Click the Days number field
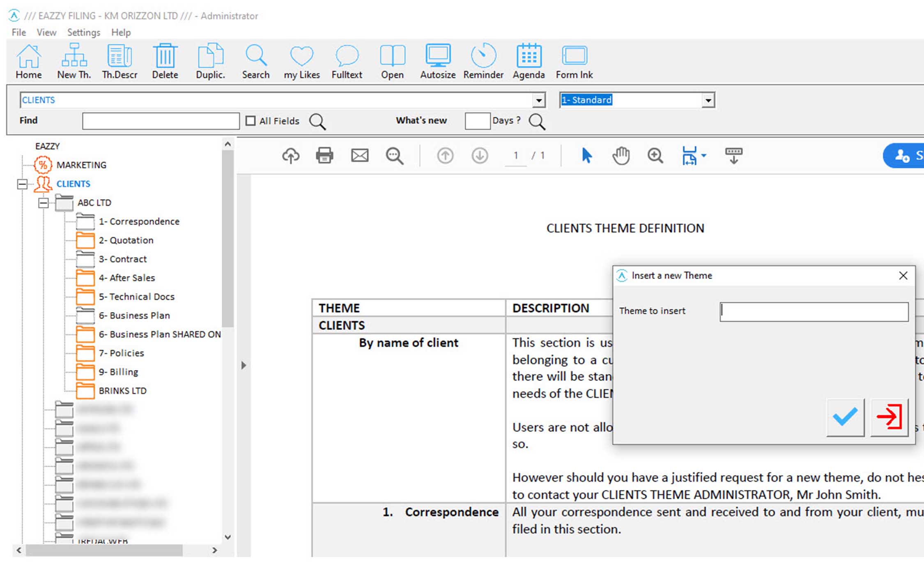Image resolution: width=924 pixels, height=564 pixels. click(x=478, y=121)
